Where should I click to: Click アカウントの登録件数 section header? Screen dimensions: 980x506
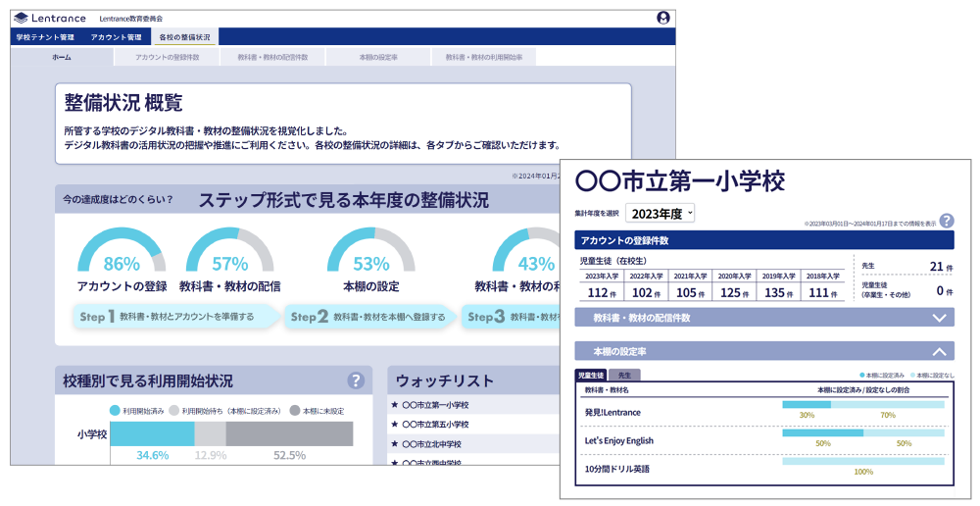(764, 240)
